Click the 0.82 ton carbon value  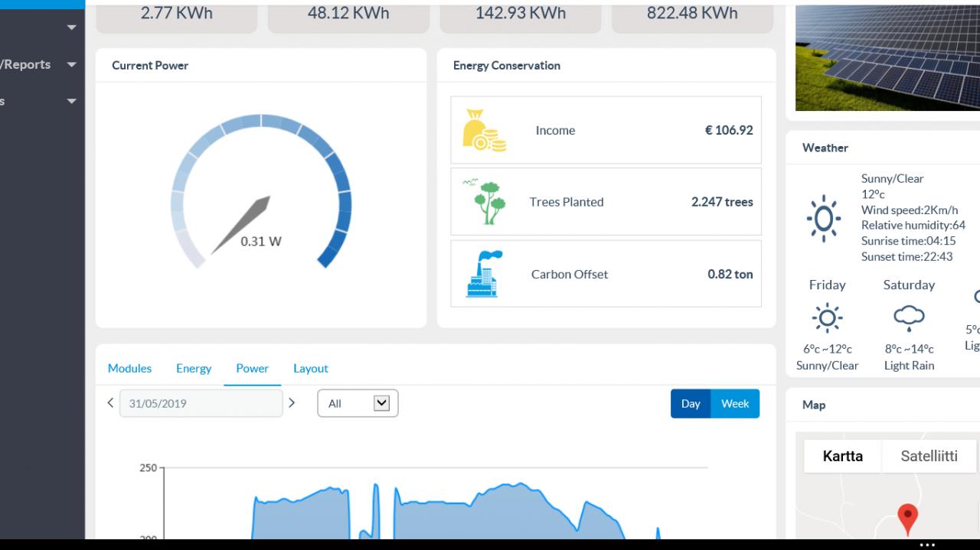click(730, 274)
